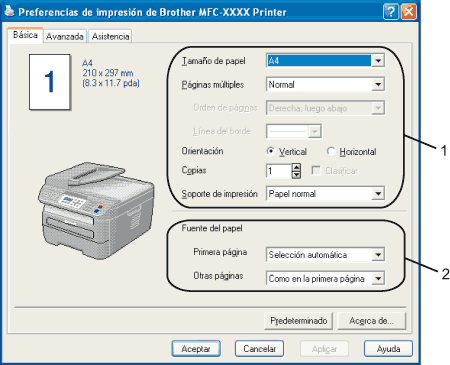
Task: Increase the Copias count with up arrow
Action: coord(296,167)
